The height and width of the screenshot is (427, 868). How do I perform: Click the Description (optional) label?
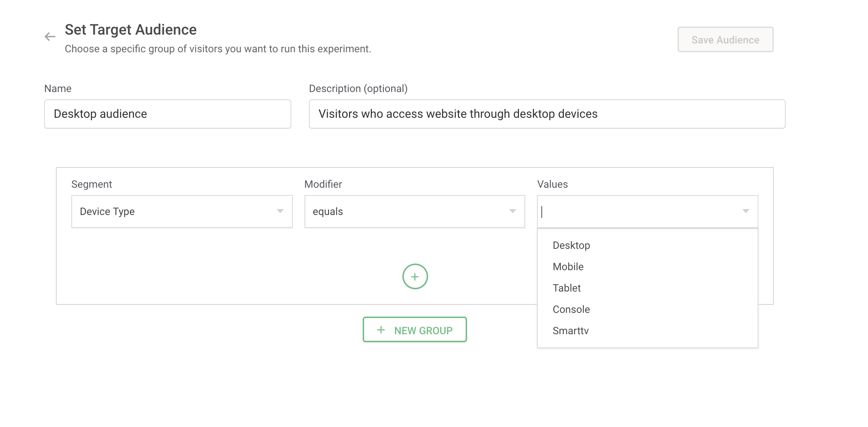click(358, 89)
